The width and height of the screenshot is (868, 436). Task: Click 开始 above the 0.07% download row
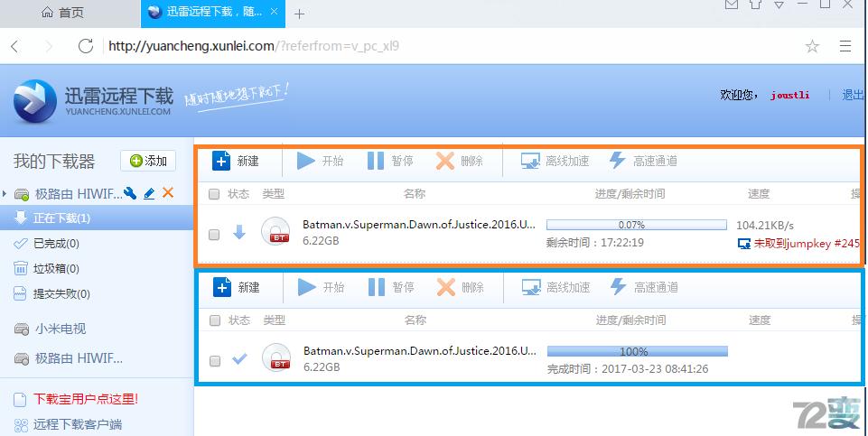321,161
